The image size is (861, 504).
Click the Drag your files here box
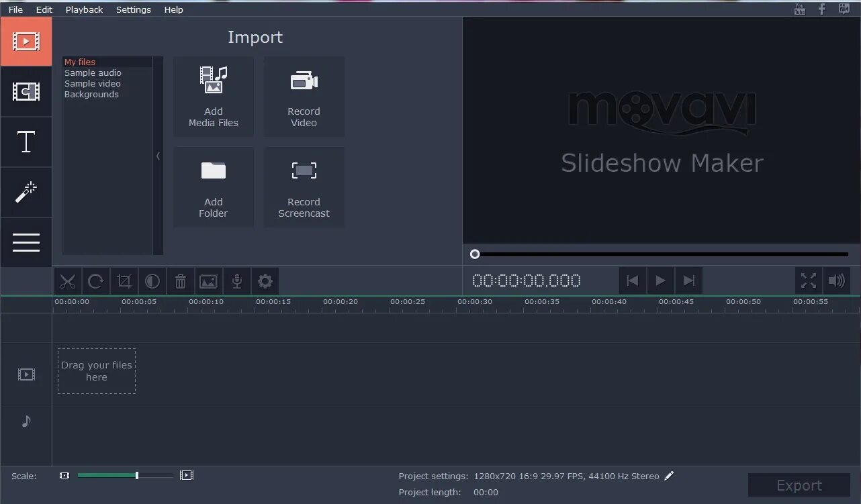(x=97, y=371)
